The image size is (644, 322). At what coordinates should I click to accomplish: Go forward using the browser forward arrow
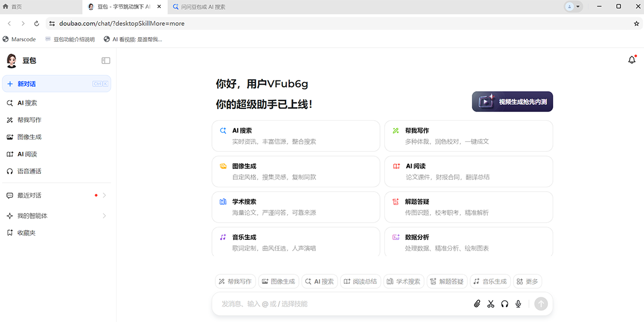(23, 24)
